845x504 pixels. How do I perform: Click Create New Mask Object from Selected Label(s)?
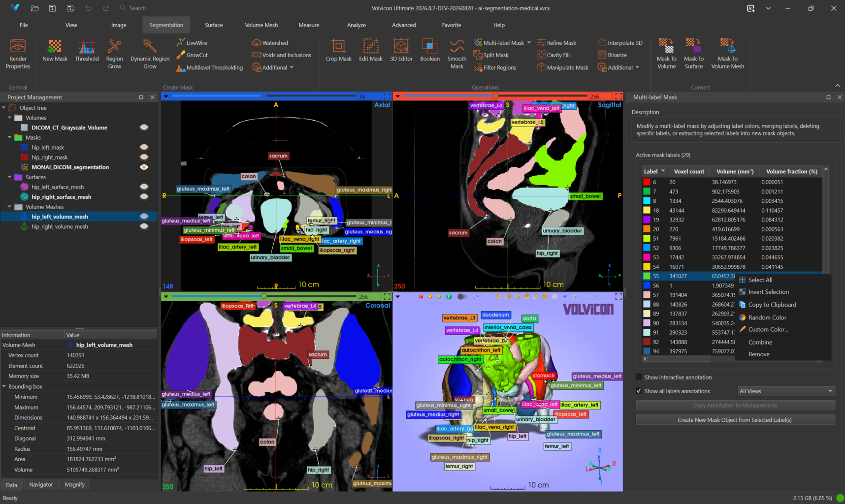tap(735, 420)
